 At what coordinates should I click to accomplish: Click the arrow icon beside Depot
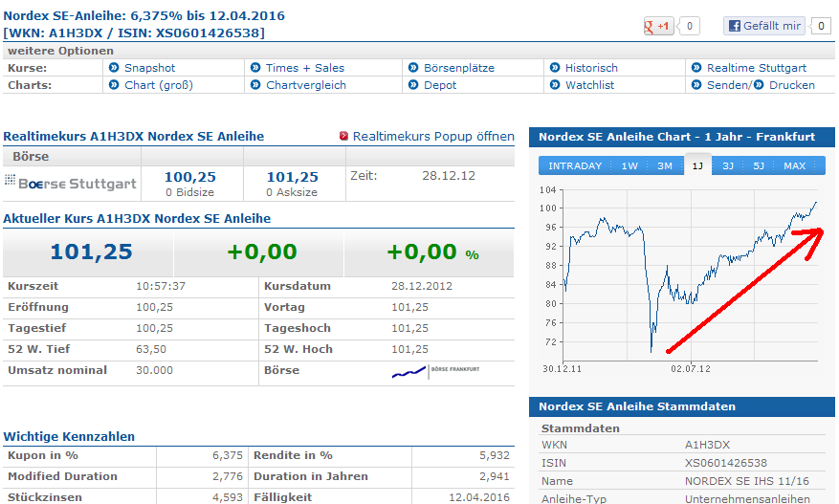(413, 85)
